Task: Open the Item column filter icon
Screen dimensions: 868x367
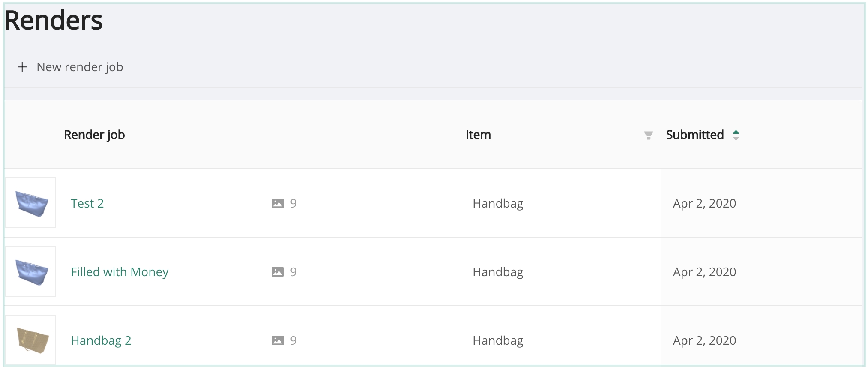Action: click(x=648, y=135)
